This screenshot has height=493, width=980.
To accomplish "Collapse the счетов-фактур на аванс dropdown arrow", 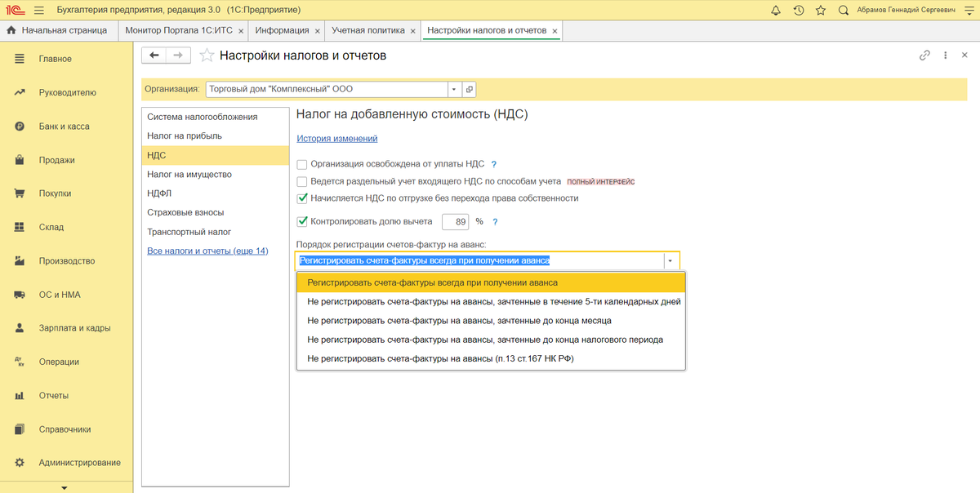I will pyautogui.click(x=670, y=261).
